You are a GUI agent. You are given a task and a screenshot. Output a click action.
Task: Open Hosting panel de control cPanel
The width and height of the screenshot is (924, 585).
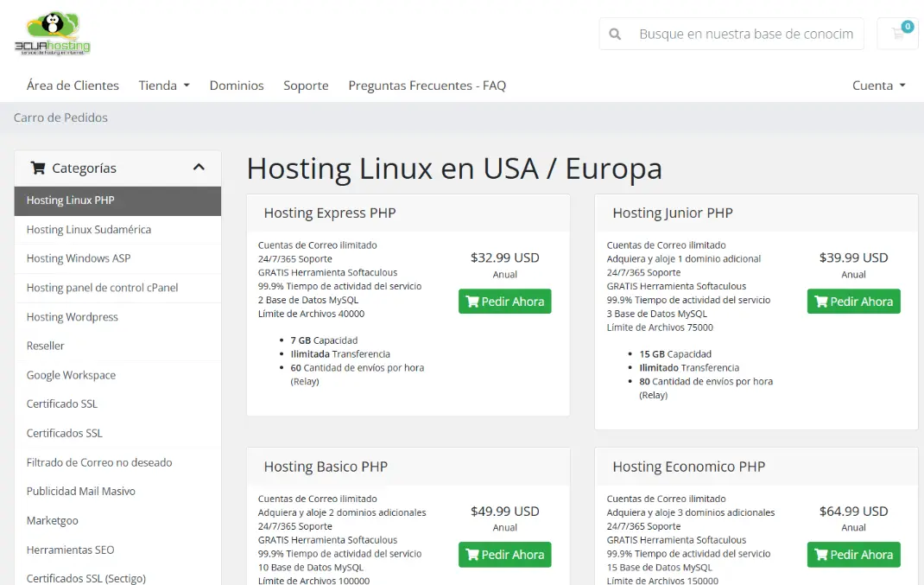pos(117,288)
